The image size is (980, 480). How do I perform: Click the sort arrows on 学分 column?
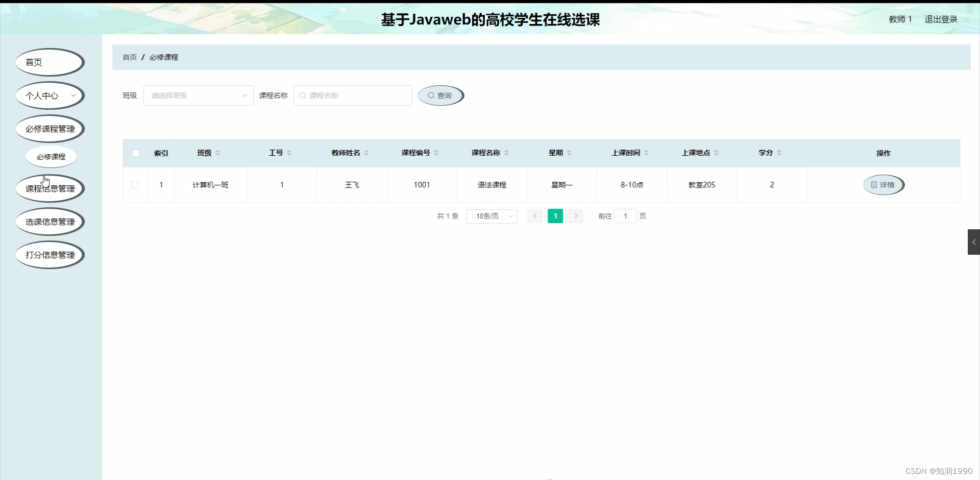pos(779,153)
